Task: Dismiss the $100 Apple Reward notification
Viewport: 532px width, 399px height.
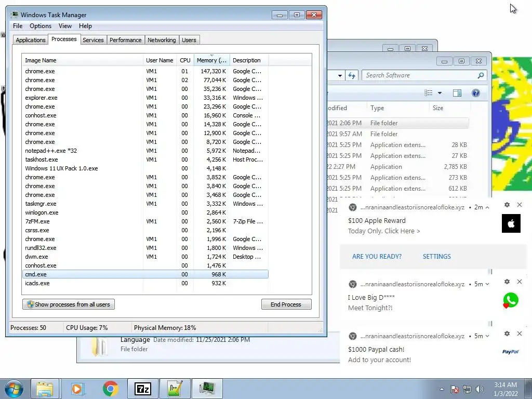Action: tap(520, 205)
